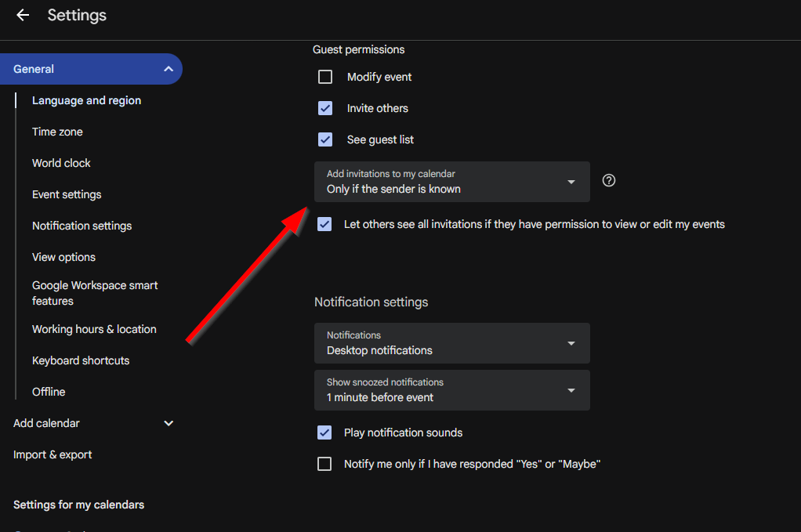
Task: Jump to Notification settings in sidebar
Action: (x=82, y=226)
